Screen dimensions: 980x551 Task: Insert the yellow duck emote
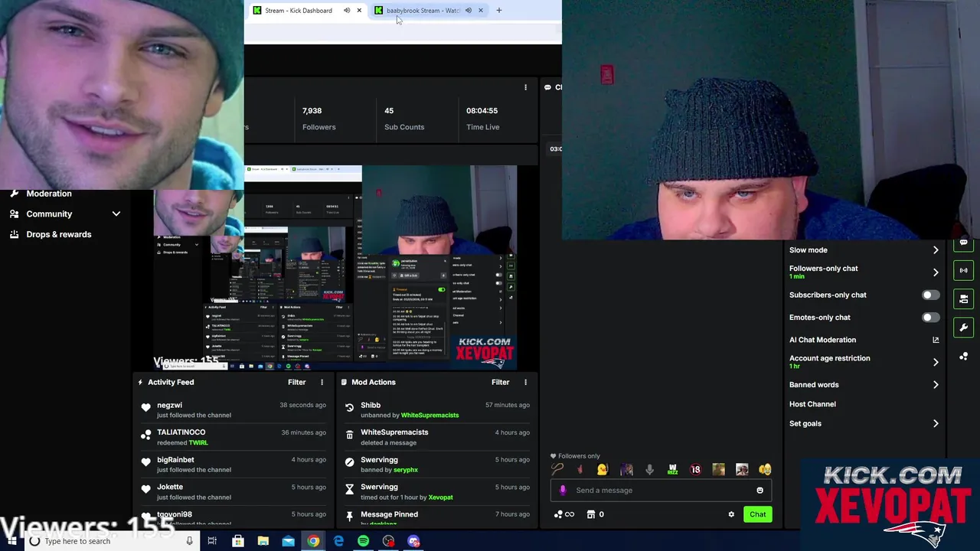tap(603, 470)
